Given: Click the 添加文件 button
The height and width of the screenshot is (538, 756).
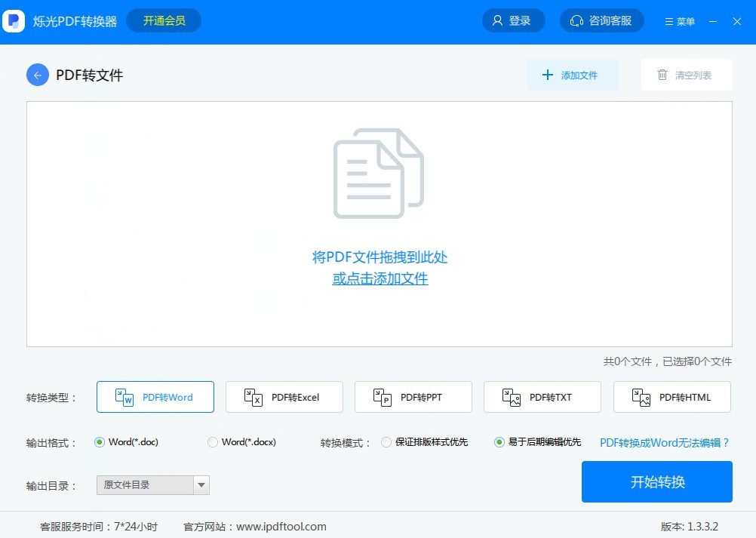Looking at the screenshot, I should [573, 74].
